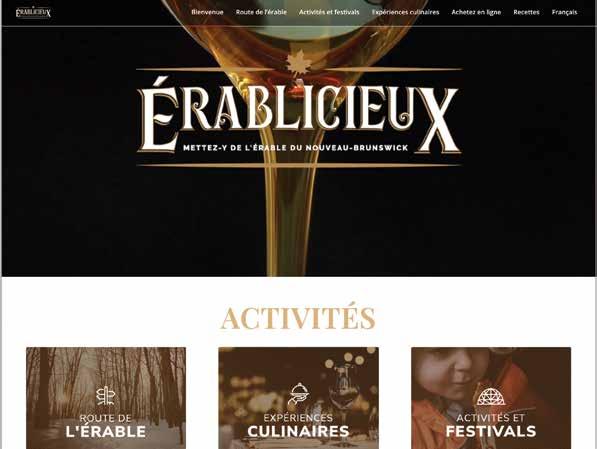This screenshot has width=597, height=449.
Task: Click the L'ÉRABLE card title text
Action: point(106,432)
